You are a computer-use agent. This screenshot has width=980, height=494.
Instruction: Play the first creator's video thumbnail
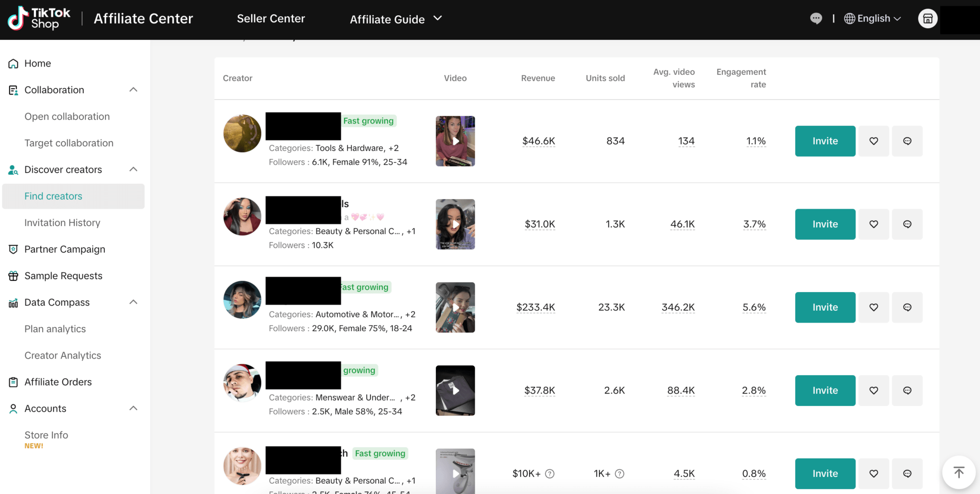click(x=455, y=141)
